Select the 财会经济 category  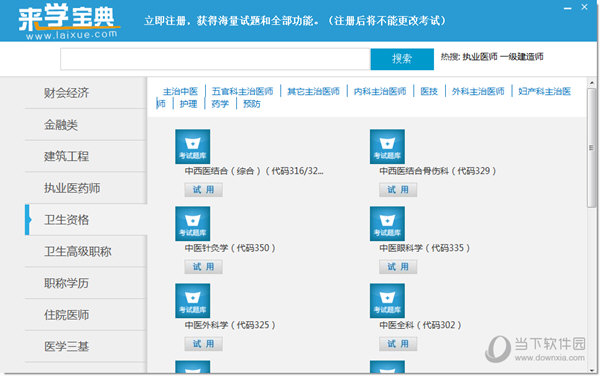click(x=85, y=93)
